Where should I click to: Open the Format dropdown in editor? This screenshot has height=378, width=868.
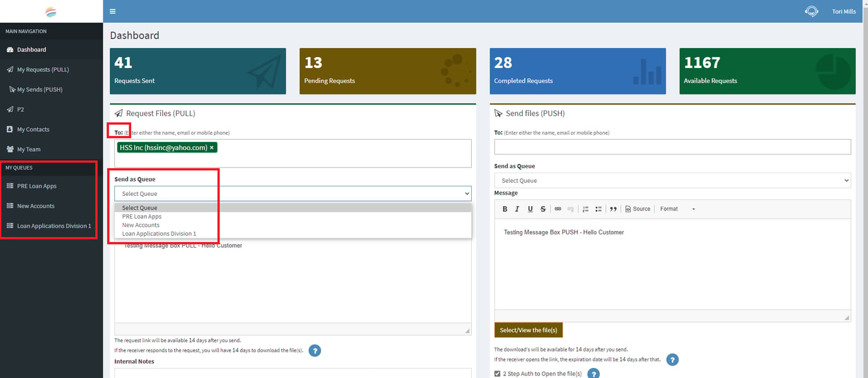[x=677, y=209]
